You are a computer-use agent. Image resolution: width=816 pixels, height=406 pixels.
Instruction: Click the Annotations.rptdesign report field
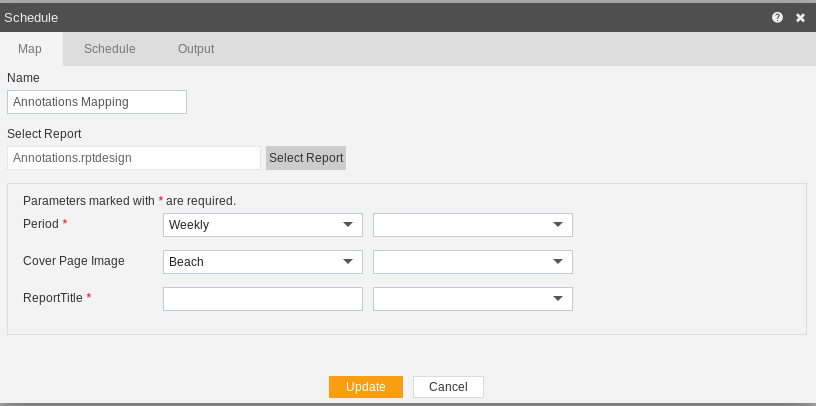(x=134, y=158)
